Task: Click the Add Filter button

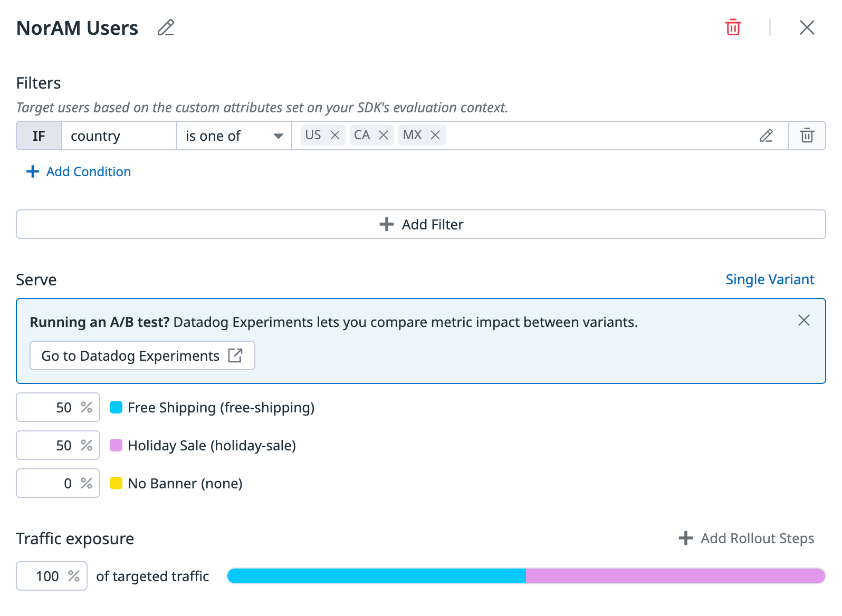Action: tap(421, 225)
